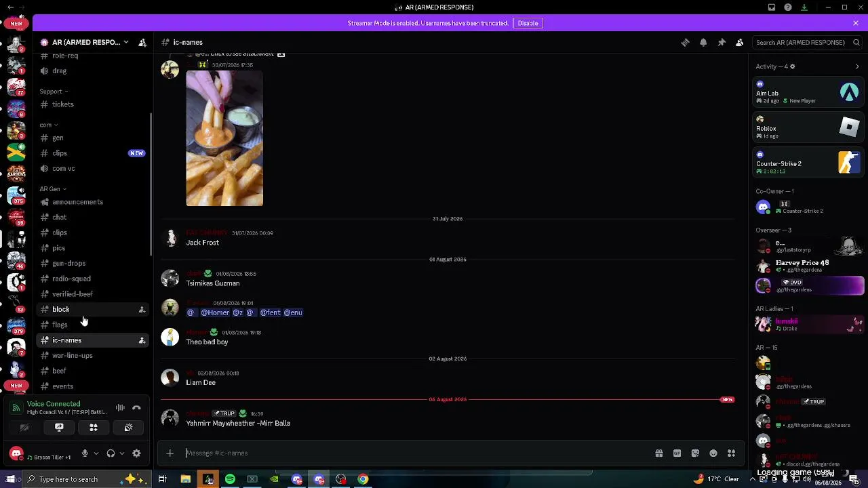The image size is (868, 488).
Task: Open the soundboard button
Action: pos(128,428)
